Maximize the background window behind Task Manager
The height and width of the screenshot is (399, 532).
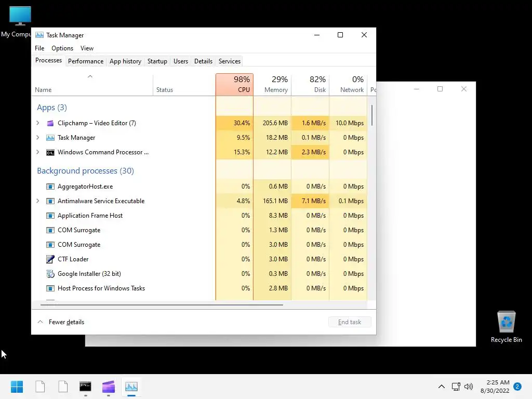tap(440, 89)
